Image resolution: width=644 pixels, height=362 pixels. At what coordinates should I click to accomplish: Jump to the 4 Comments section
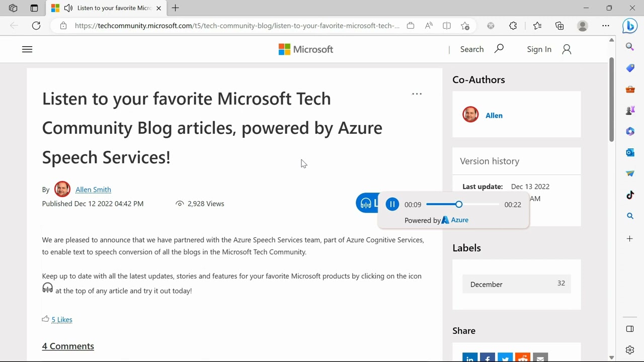point(68,346)
